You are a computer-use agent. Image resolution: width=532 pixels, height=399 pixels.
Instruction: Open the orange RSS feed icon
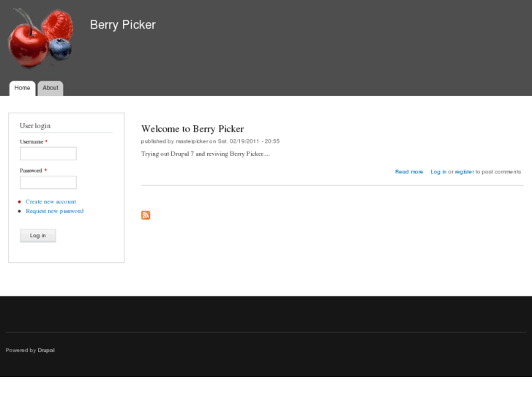click(x=146, y=215)
